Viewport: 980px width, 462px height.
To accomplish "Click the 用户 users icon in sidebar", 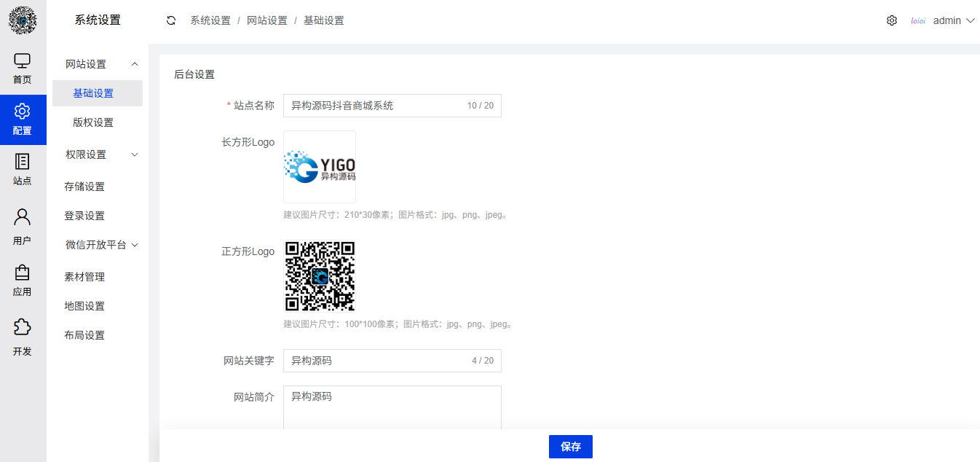I will point(22,223).
